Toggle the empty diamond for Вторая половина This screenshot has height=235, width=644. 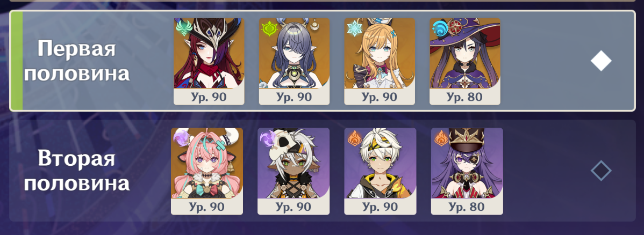[x=601, y=171]
